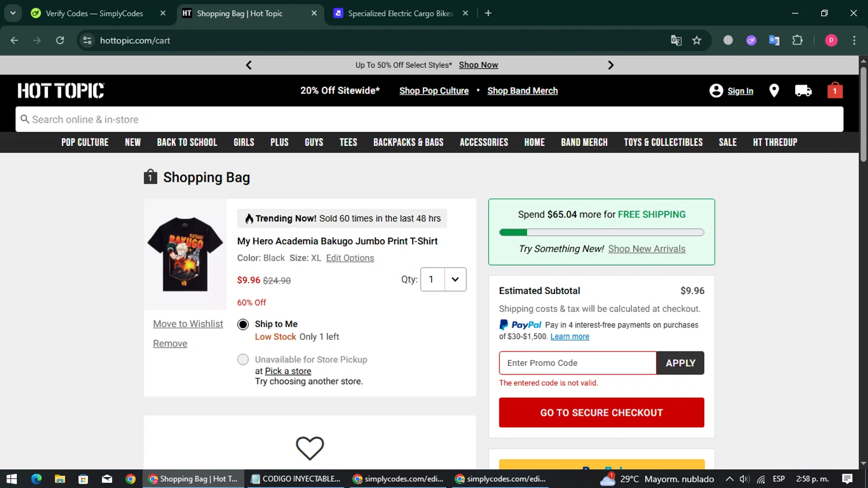Viewport: 868px width, 488px height.
Task: Click the Hot Topic logo
Action: click(61, 90)
